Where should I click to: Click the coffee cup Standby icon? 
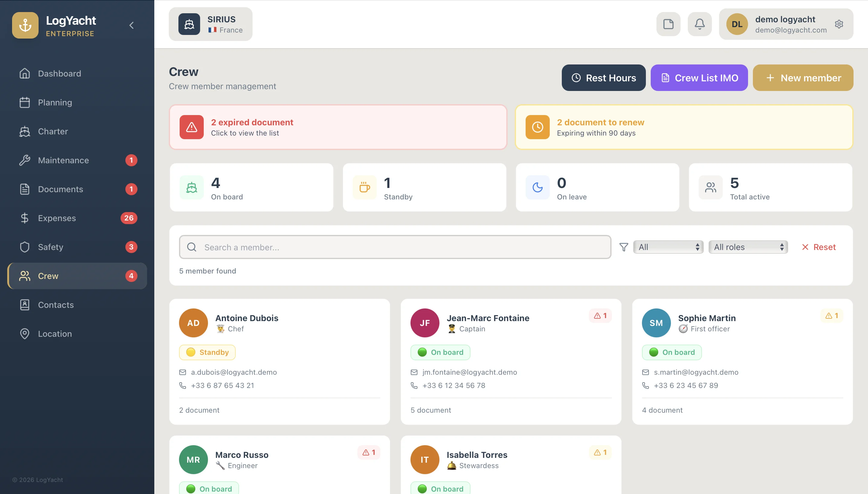(365, 187)
